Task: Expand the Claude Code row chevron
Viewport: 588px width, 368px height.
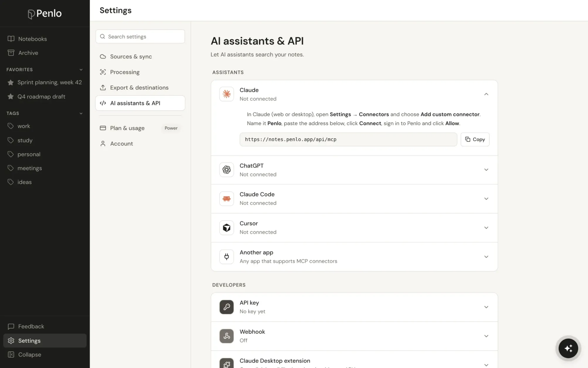Action: point(486,199)
